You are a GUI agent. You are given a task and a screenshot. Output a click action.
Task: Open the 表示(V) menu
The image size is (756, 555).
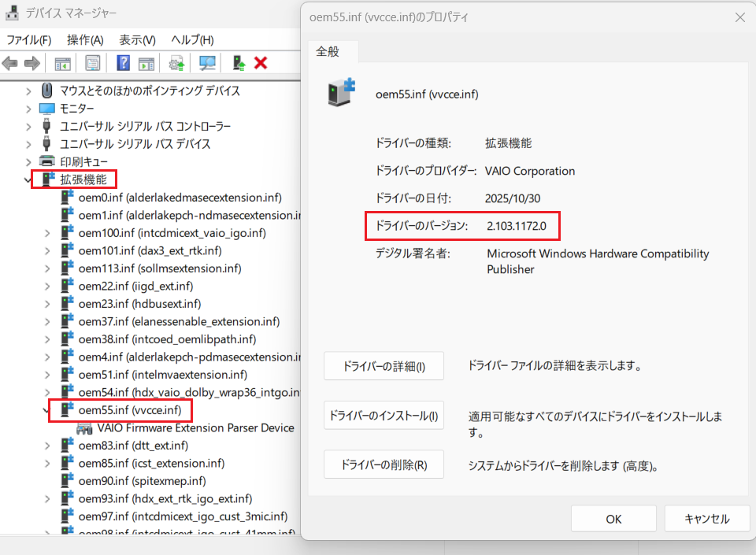(137, 40)
